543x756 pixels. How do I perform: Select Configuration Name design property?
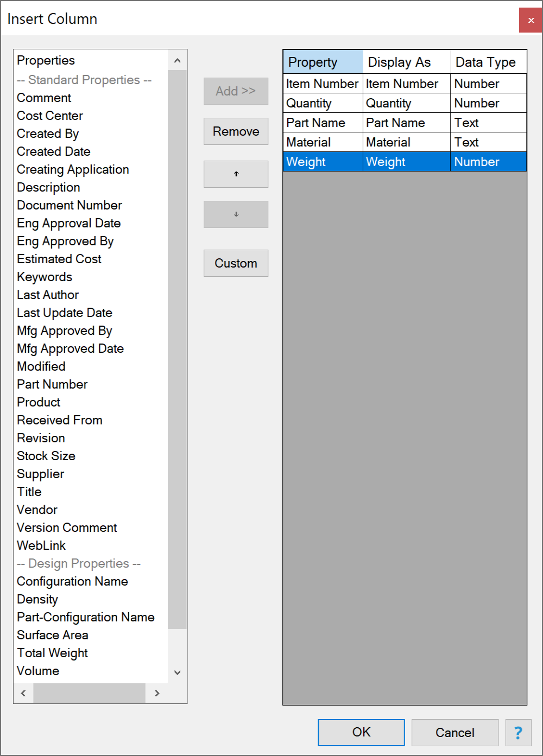(x=72, y=581)
